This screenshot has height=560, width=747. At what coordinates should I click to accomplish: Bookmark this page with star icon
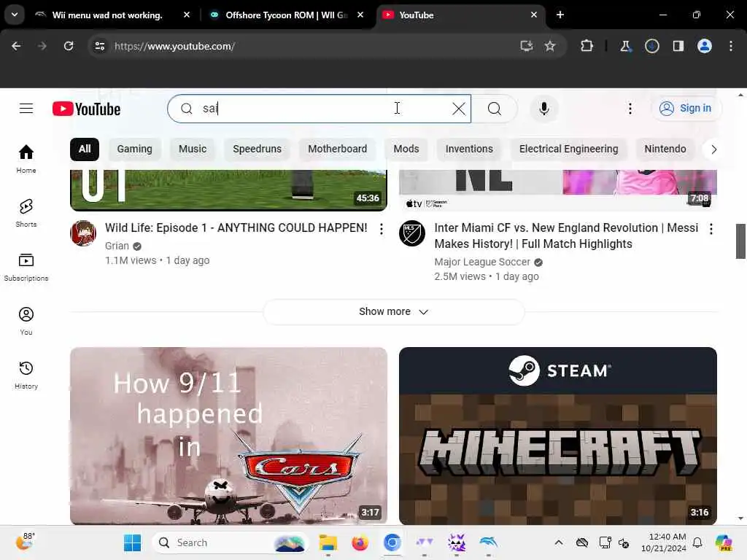550,46
